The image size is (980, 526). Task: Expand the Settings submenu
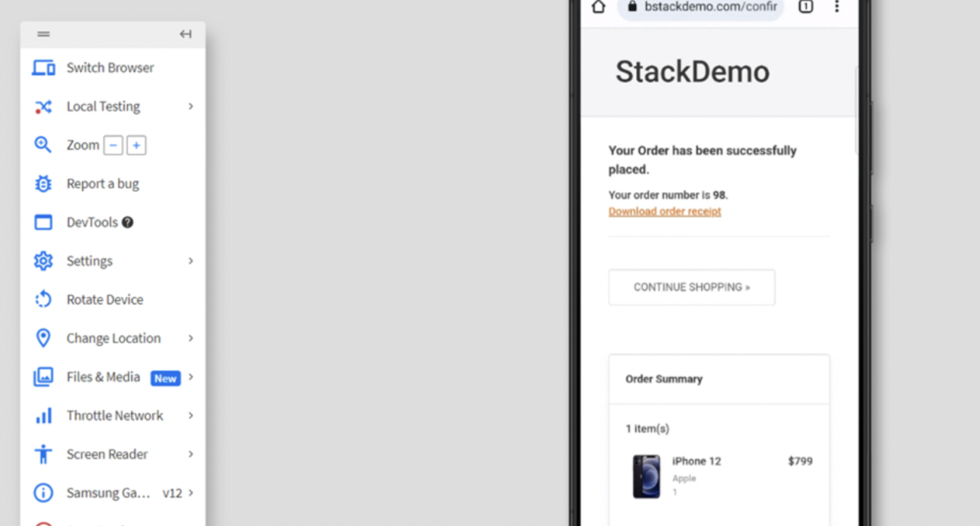click(x=191, y=261)
